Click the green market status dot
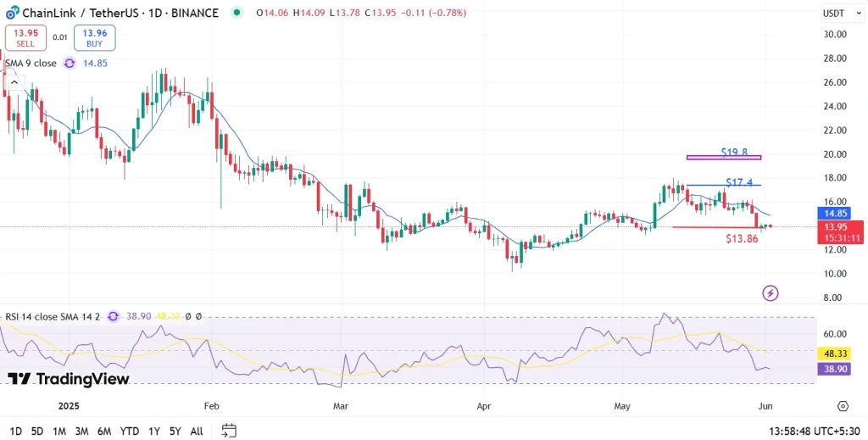Viewport: 868px width, 440px height. click(237, 12)
